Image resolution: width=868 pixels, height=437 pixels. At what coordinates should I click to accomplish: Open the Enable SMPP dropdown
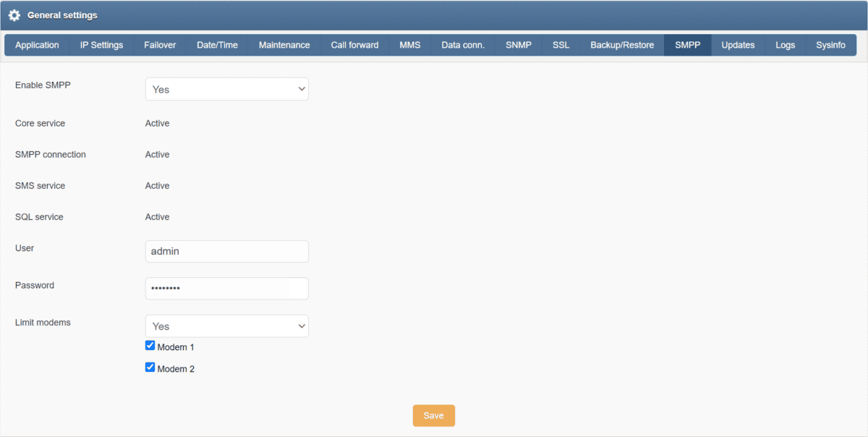tap(226, 89)
